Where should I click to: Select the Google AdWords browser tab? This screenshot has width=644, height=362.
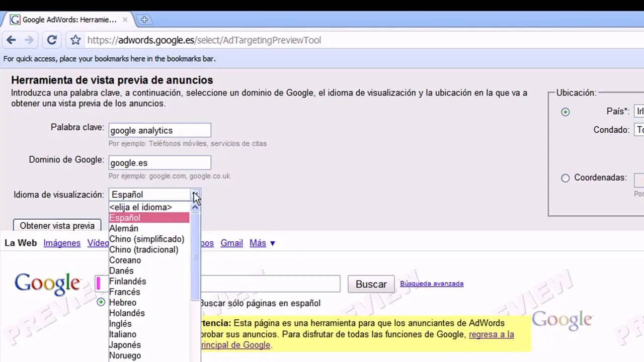pos(69,20)
